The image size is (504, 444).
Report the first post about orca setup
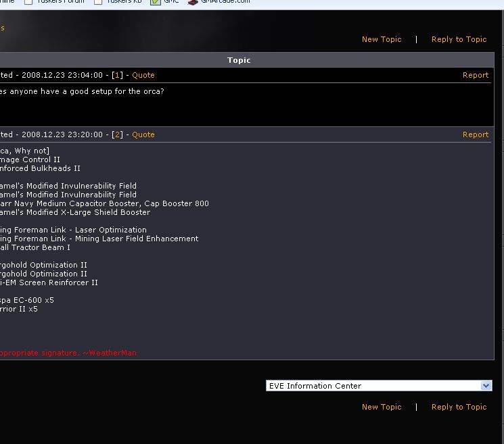point(476,75)
